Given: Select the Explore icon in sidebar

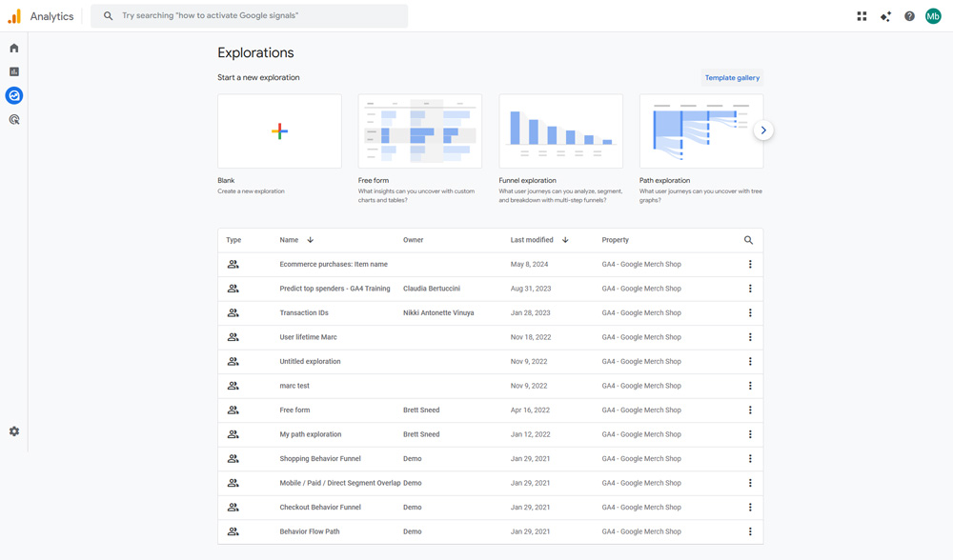Looking at the screenshot, I should tap(14, 95).
